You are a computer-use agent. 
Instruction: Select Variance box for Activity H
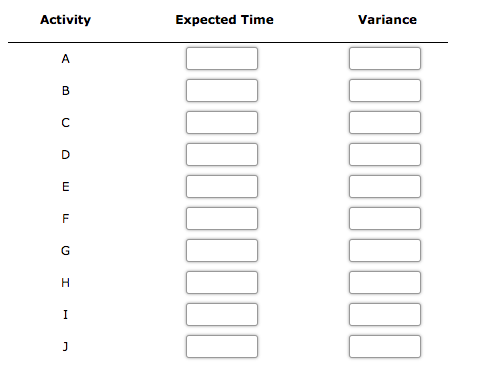coord(385,283)
